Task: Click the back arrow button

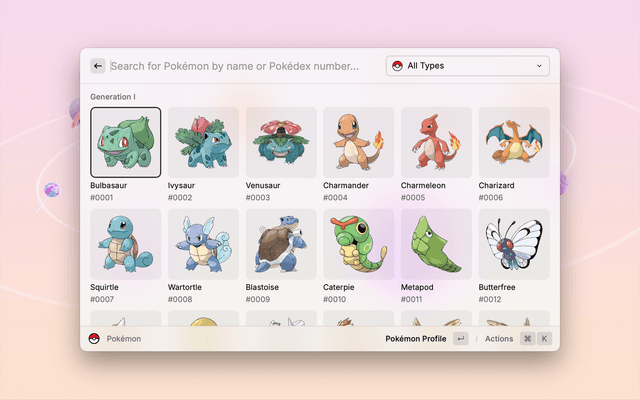Action: [98, 66]
